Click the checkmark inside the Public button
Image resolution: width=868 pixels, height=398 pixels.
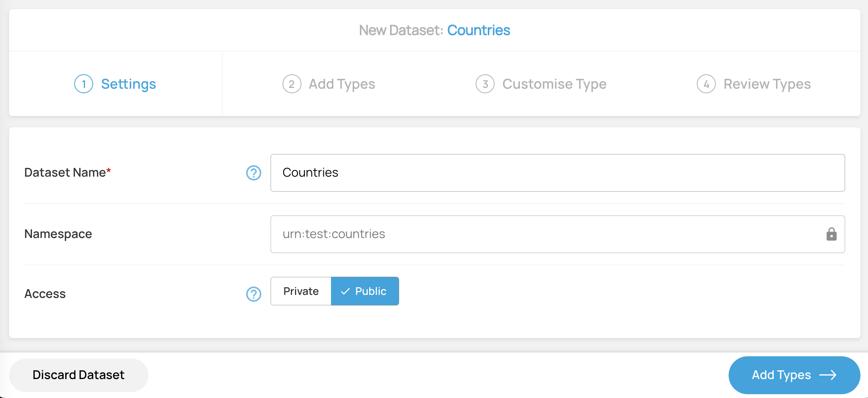(x=345, y=291)
